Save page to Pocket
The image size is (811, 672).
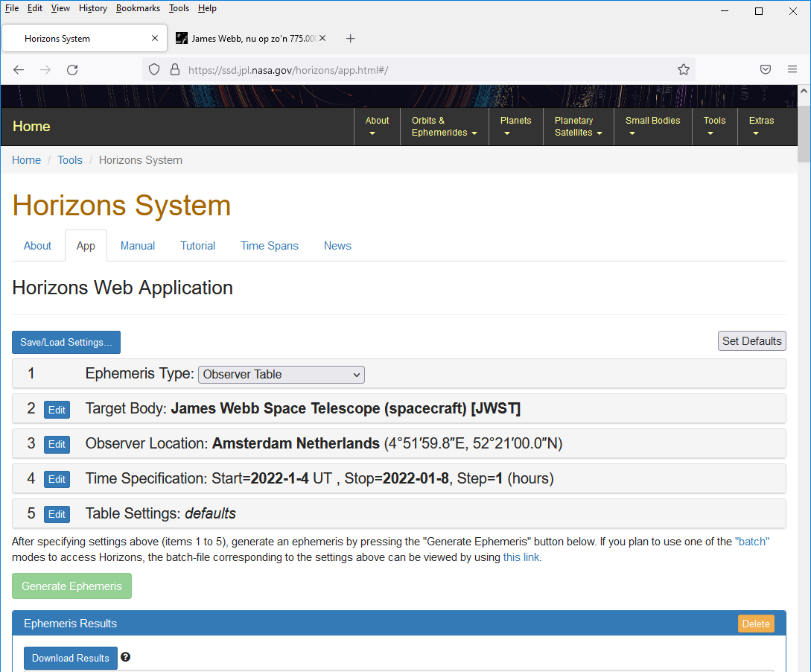(766, 70)
